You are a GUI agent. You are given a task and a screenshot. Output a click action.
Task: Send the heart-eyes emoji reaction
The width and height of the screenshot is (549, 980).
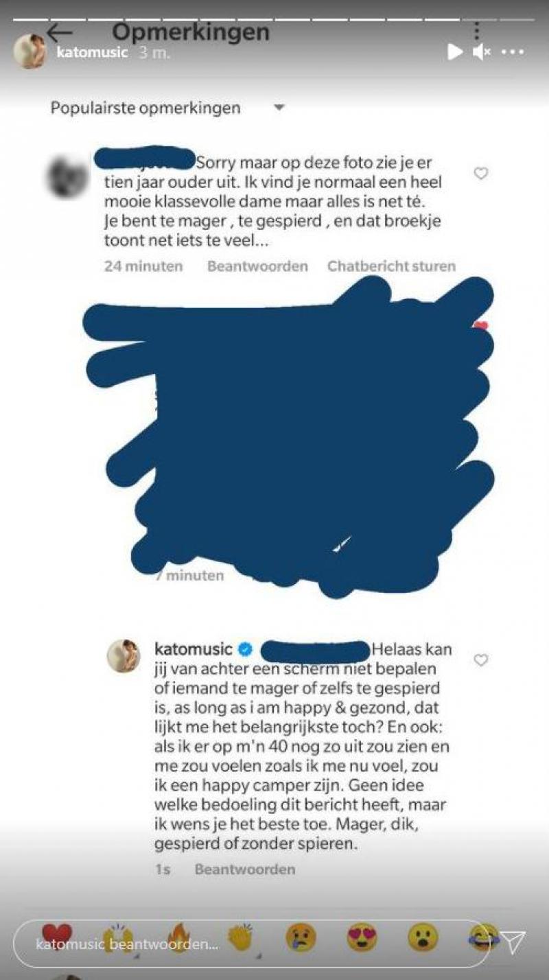tap(362, 937)
